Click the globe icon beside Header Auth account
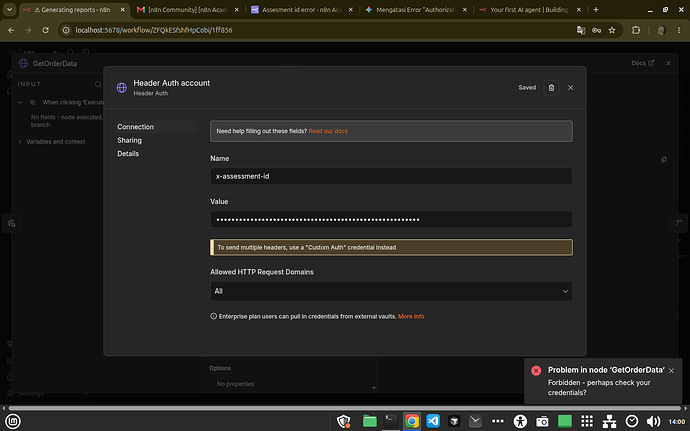The image size is (690, 431). [x=121, y=88]
